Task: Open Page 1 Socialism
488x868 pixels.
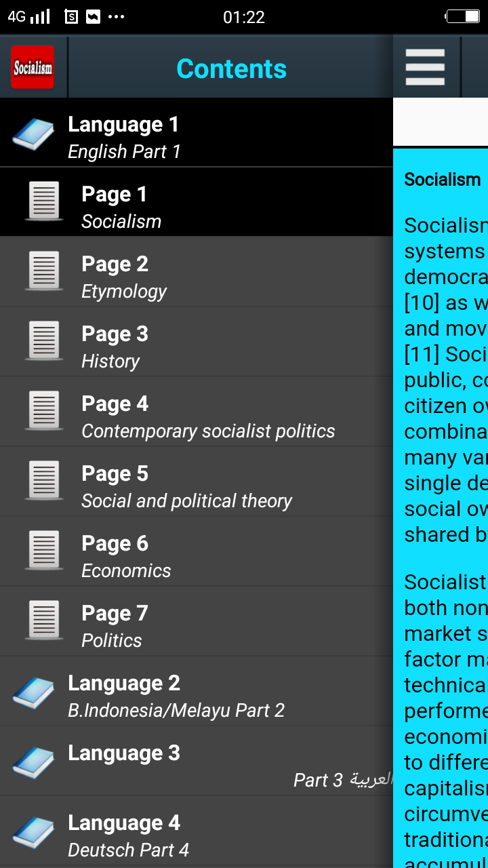Action: coord(197,202)
